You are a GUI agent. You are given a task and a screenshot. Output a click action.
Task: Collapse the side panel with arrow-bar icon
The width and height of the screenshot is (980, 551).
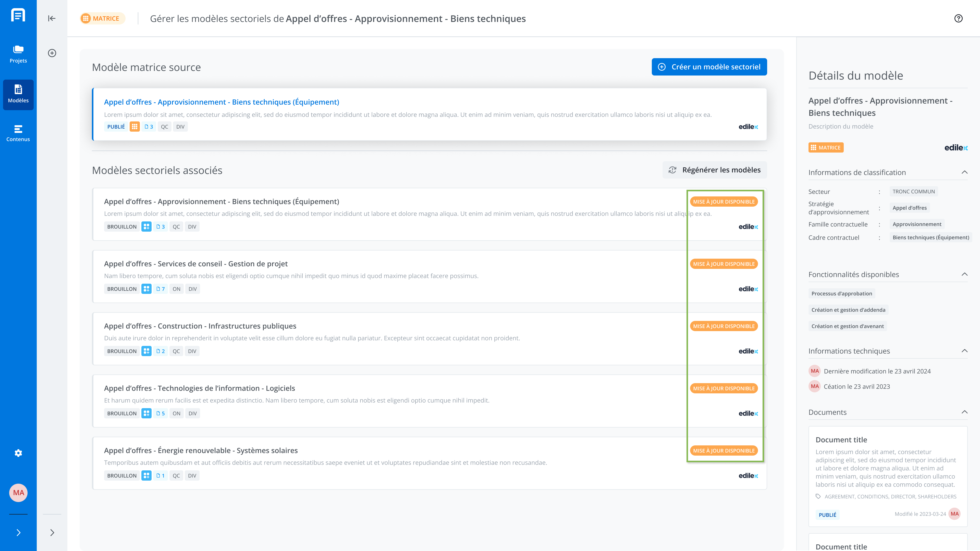point(52,18)
